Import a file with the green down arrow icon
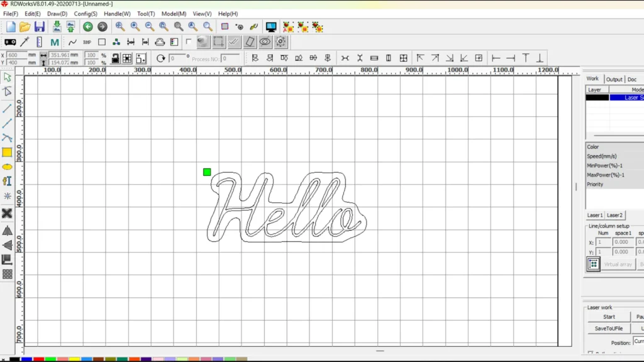Image resolution: width=644 pixels, height=362 pixels. pos(57,27)
